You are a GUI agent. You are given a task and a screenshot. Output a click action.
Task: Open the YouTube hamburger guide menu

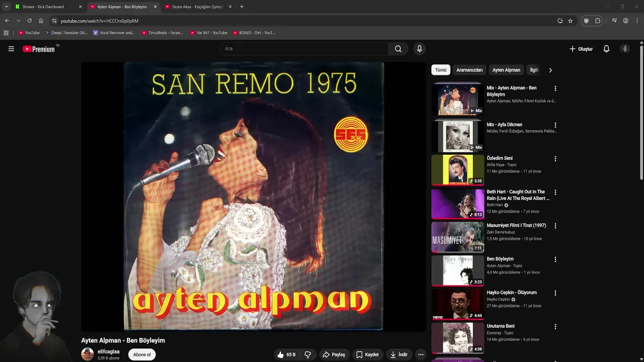11,49
